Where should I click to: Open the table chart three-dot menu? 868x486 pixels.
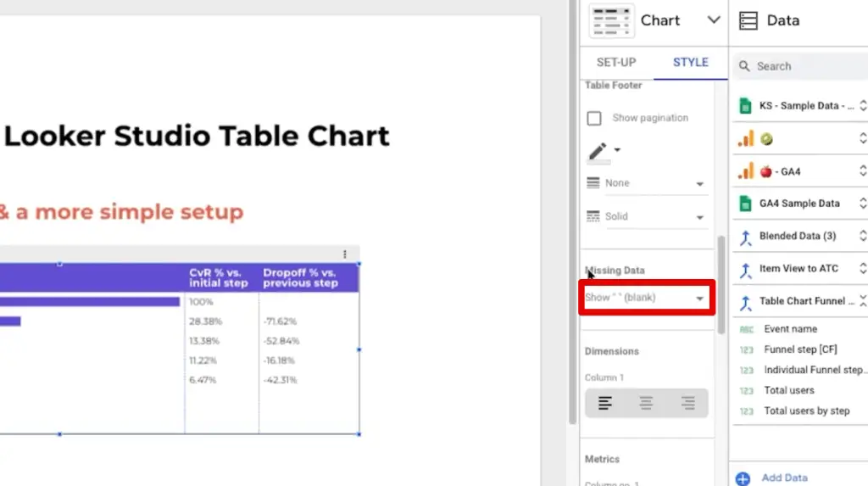(344, 254)
